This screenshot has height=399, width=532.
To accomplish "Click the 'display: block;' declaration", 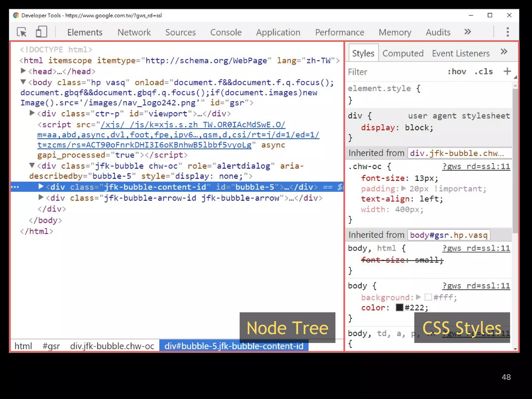I will click(397, 127).
